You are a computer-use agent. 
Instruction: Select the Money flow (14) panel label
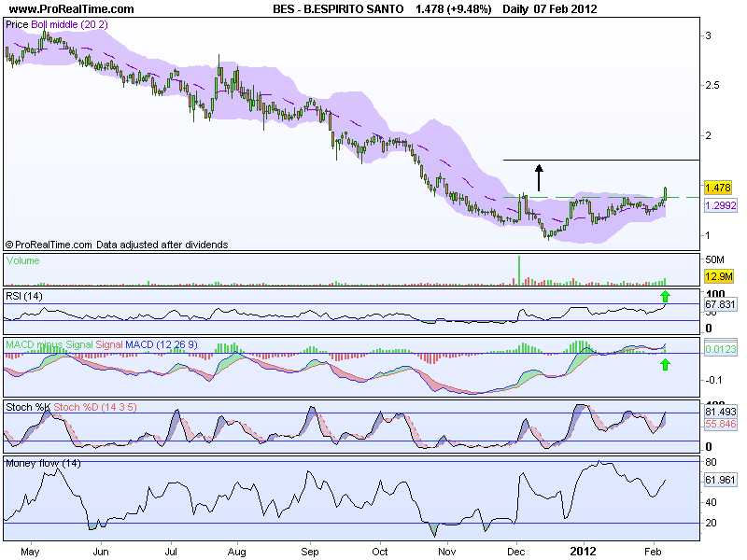point(43,463)
